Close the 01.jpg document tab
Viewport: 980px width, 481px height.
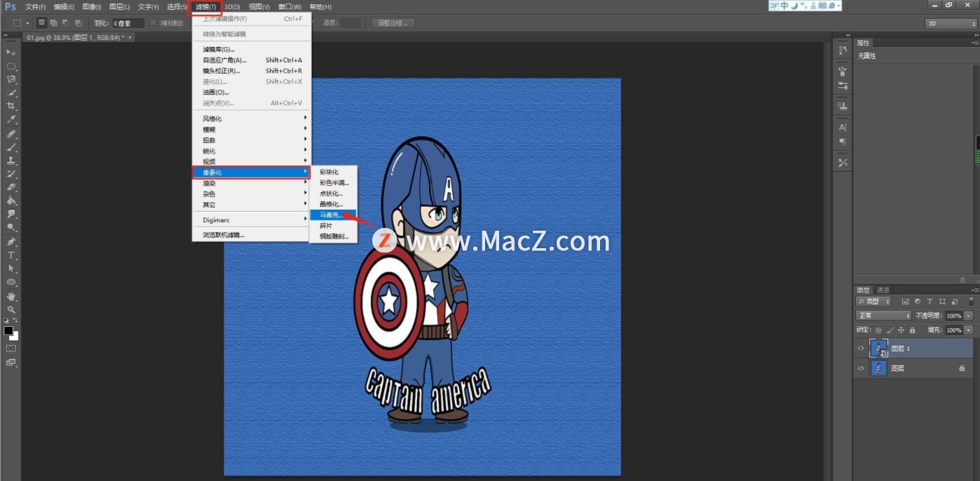click(131, 37)
